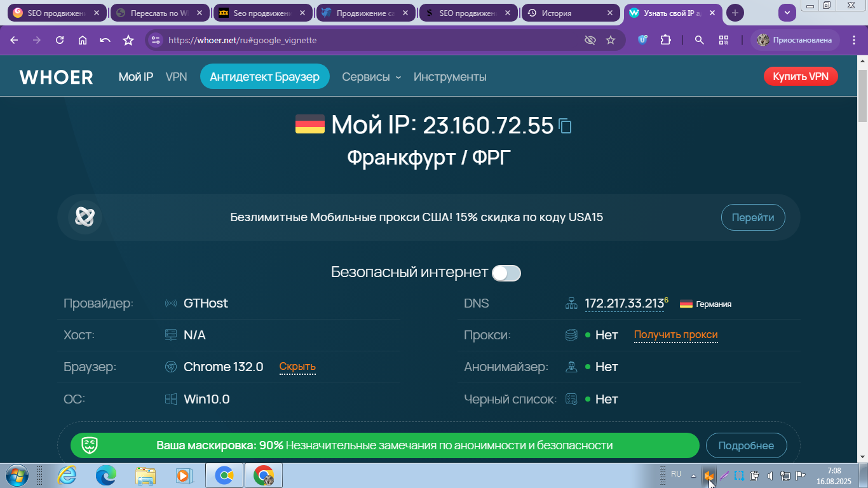Click the page vertical scrollbar thumb
This screenshot has height=488, width=868.
pos(862,95)
